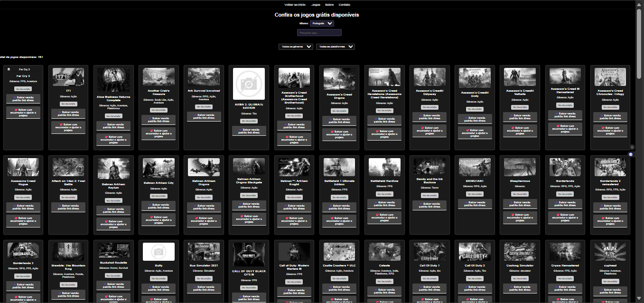Download Far Cry 3 standard direct-link version
Viewport: 644px width, 303px height.
click(23, 99)
